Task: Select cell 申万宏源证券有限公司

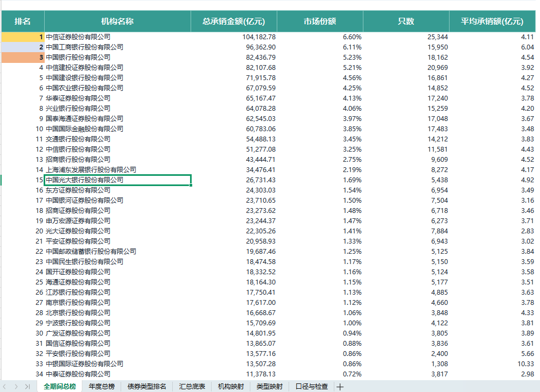Action: tap(117, 221)
